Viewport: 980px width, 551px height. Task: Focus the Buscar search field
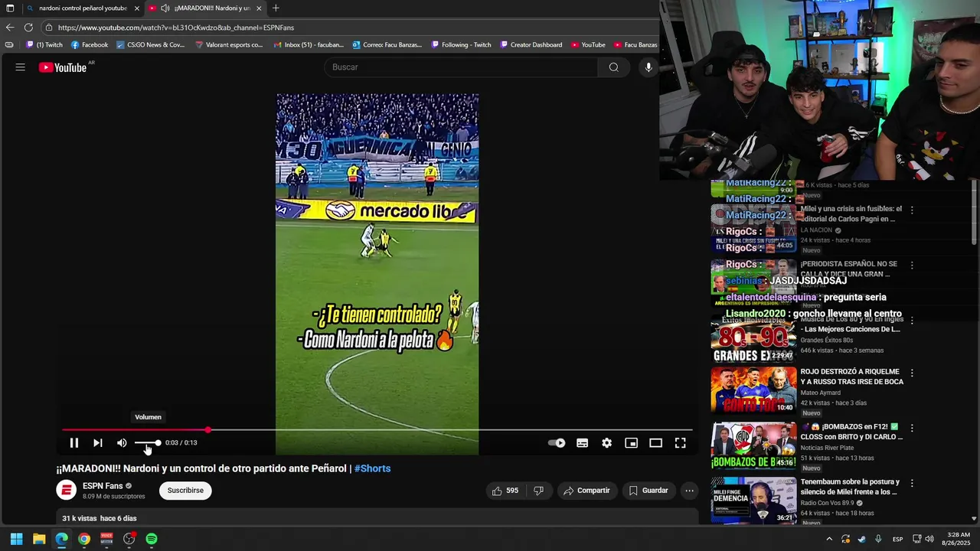click(x=461, y=67)
